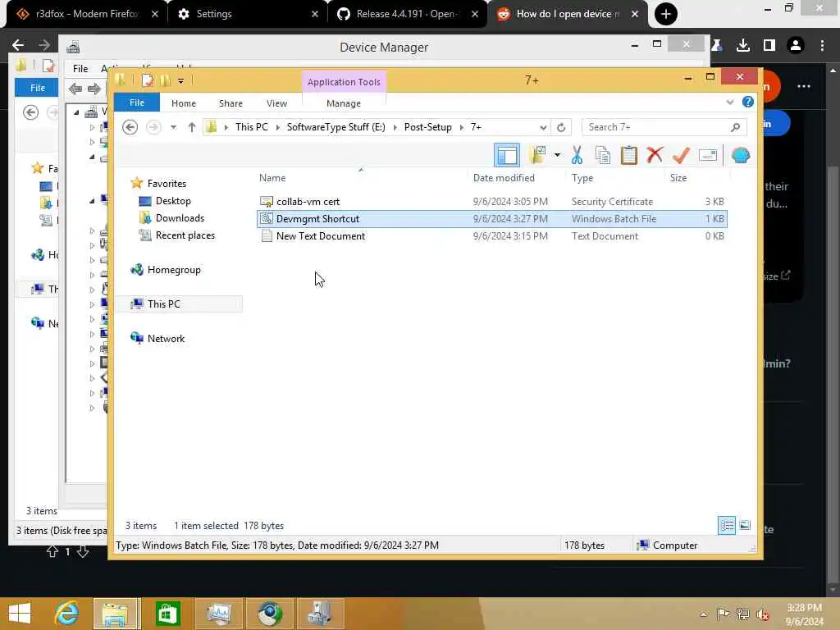Click the folder options icon with checkbox
The image size is (840, 630).
point(537,155)
